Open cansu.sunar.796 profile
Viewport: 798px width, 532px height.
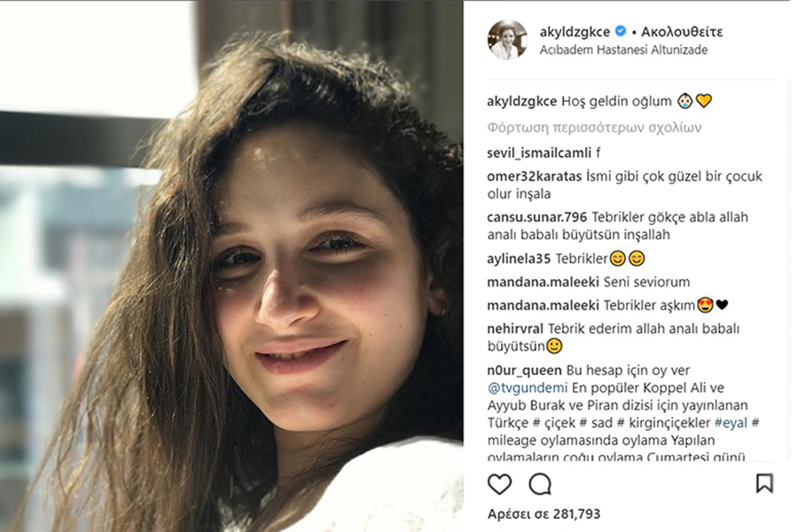pos(536,217)
